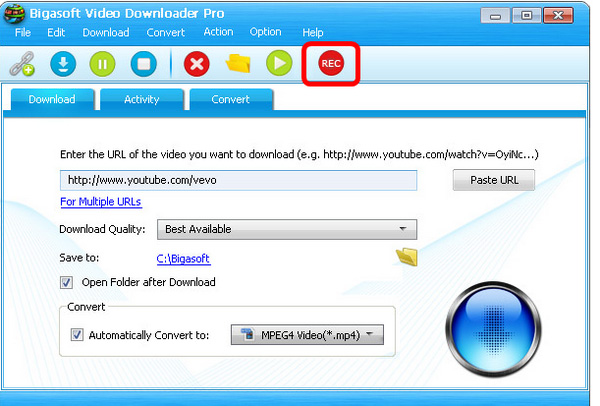
Task: Expand the Download Quality dropdown
Action: tap(287, 229)
